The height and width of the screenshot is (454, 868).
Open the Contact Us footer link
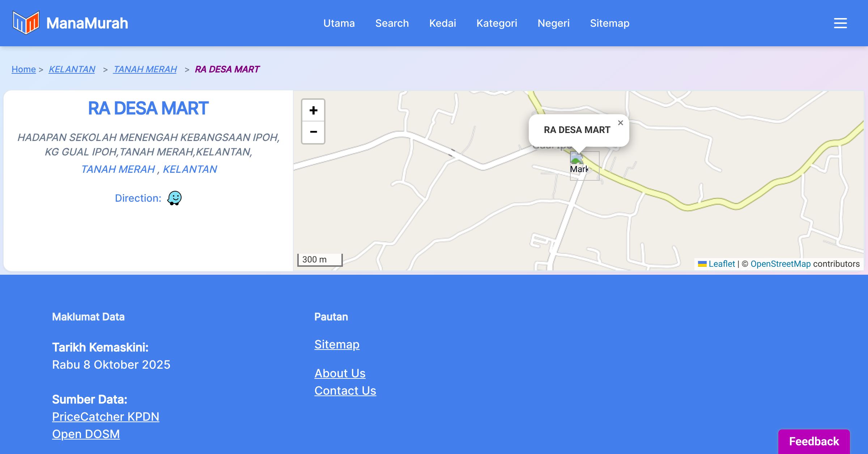click(x=345, y=391)
